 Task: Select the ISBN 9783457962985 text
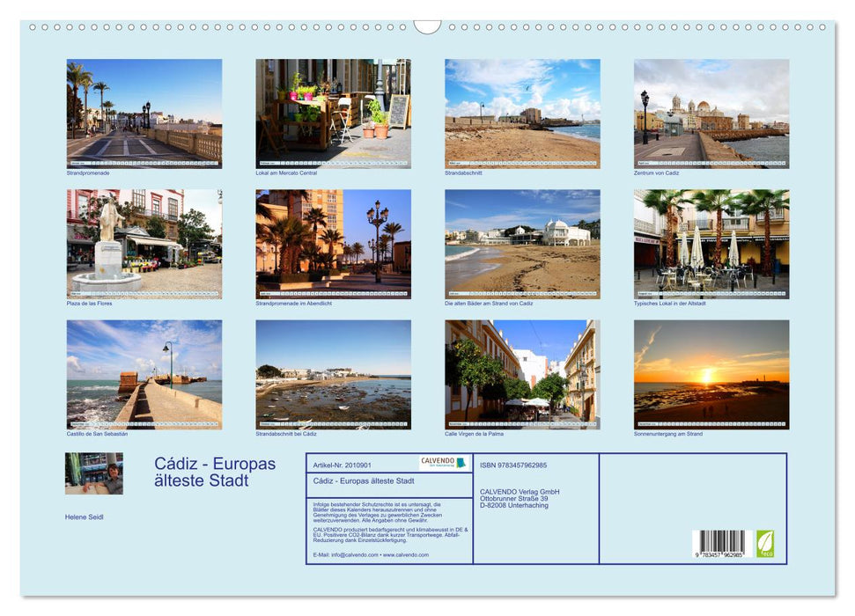pyautogui.click(x=515, y=465)
